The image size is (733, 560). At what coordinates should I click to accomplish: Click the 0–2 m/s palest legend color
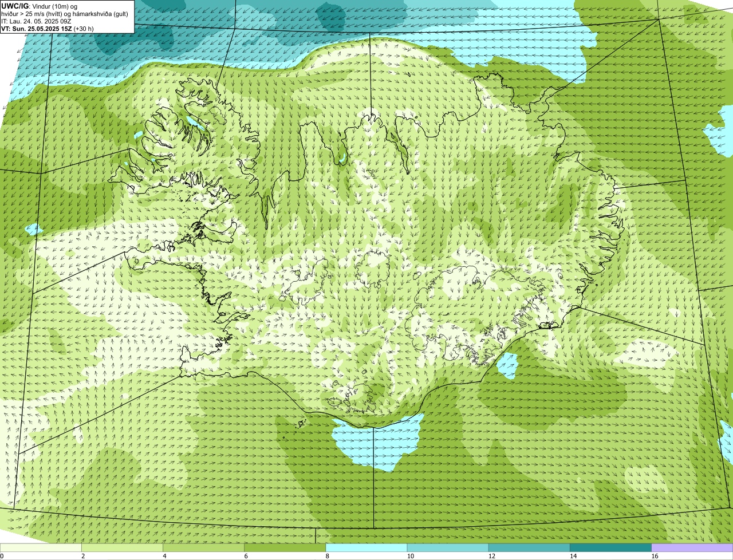(x=41, y=547)
